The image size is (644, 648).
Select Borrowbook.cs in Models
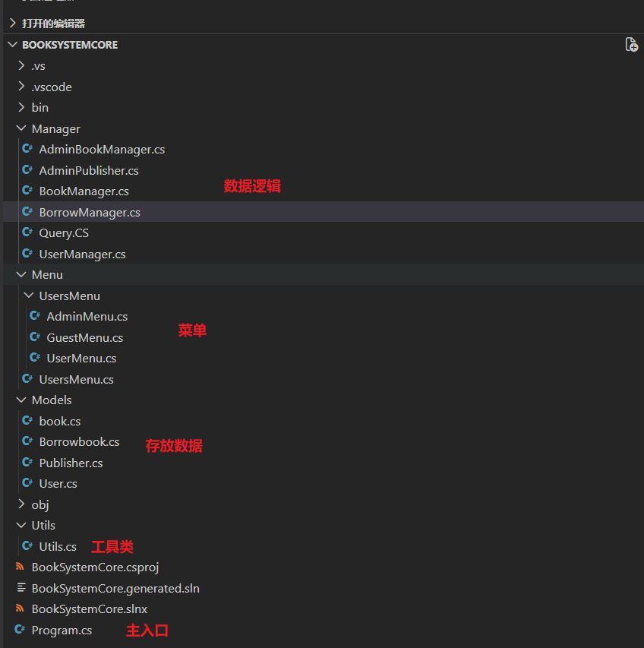(x=79, y=442)
